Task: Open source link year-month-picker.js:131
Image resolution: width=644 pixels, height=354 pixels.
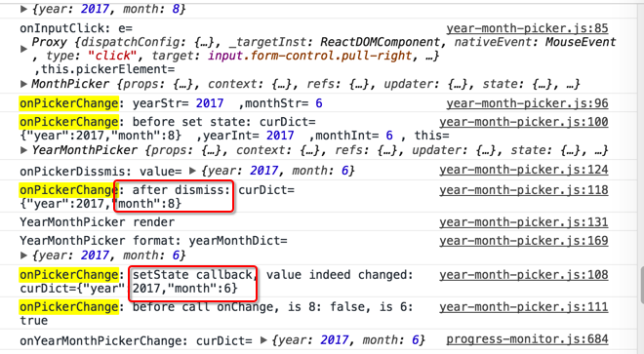Action: click(524, 222)
